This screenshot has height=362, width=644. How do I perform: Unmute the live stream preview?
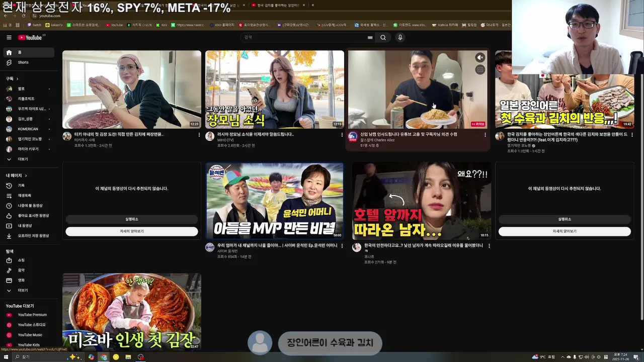coord(480,58)
